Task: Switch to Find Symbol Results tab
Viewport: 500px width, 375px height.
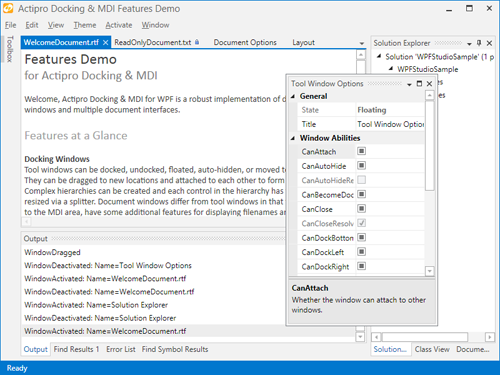Action: (175, 349)
